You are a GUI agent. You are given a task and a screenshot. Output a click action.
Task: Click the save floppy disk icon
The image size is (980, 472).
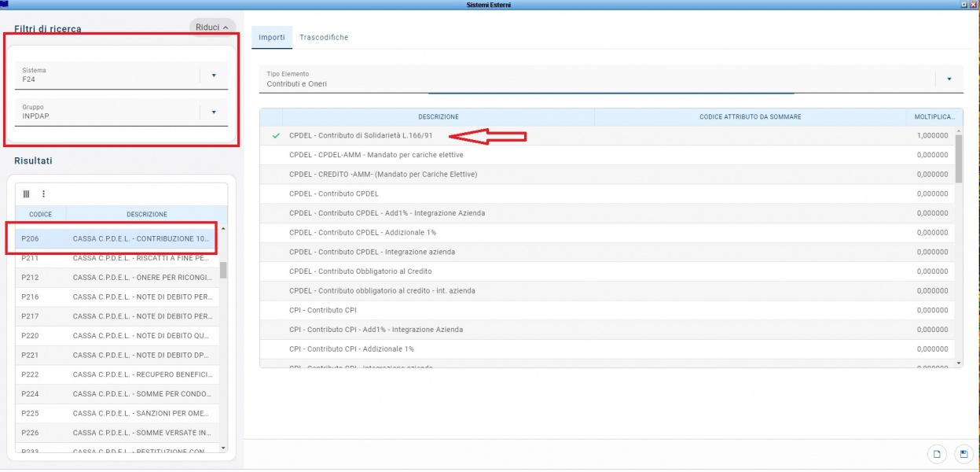963,454
